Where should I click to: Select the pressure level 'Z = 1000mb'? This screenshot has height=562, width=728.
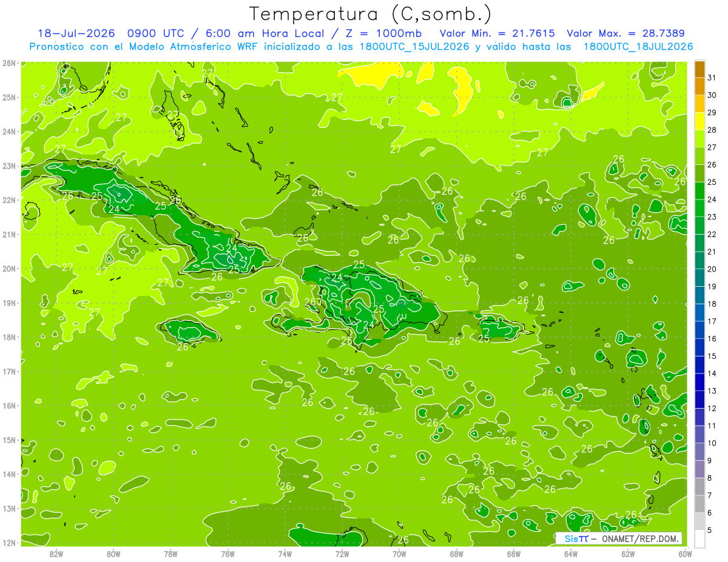point(383,33)
